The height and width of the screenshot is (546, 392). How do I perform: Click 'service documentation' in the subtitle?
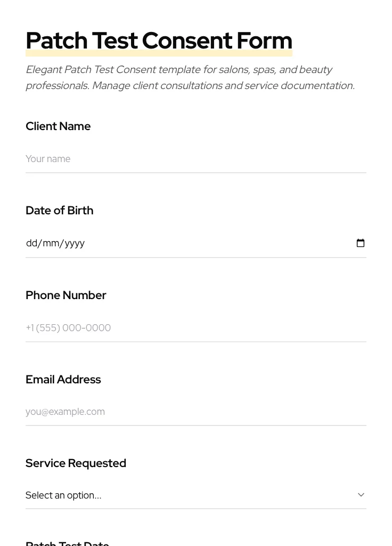(299, 86)
